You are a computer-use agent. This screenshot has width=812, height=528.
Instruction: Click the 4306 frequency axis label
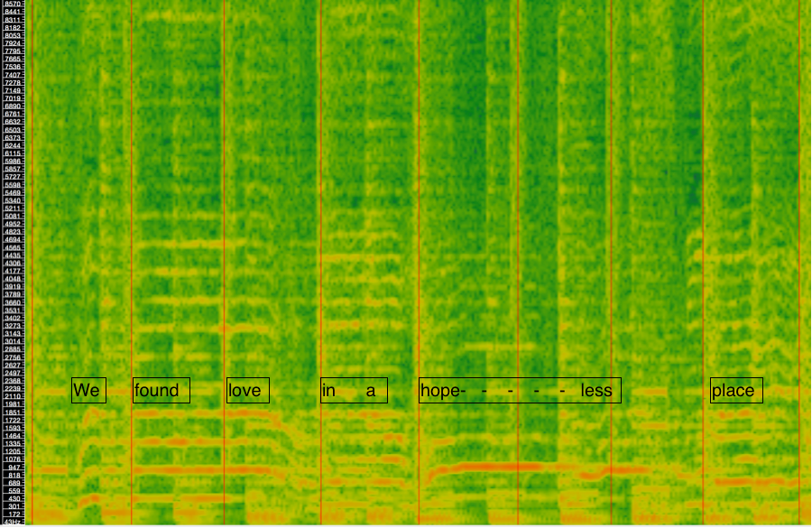tap(13, 264)
